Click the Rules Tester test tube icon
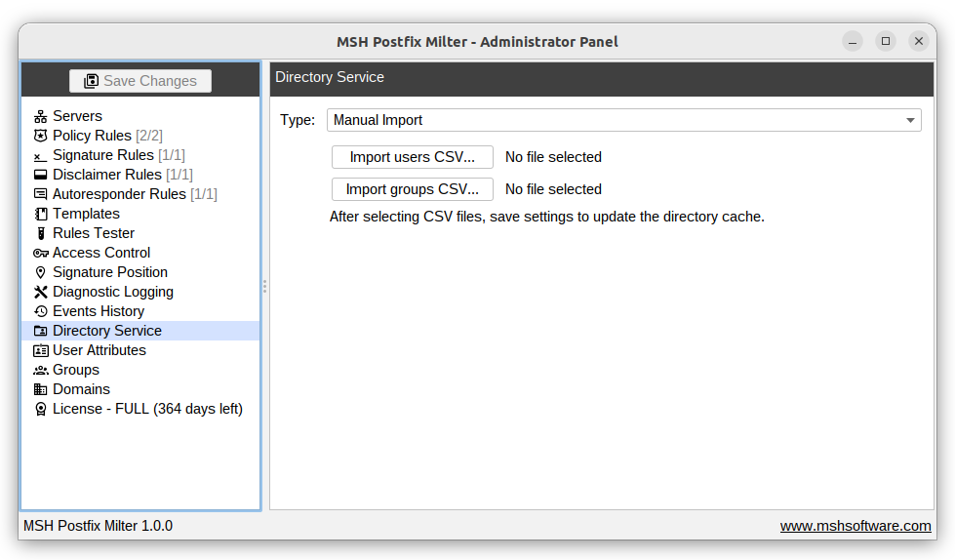 (41, 233)
